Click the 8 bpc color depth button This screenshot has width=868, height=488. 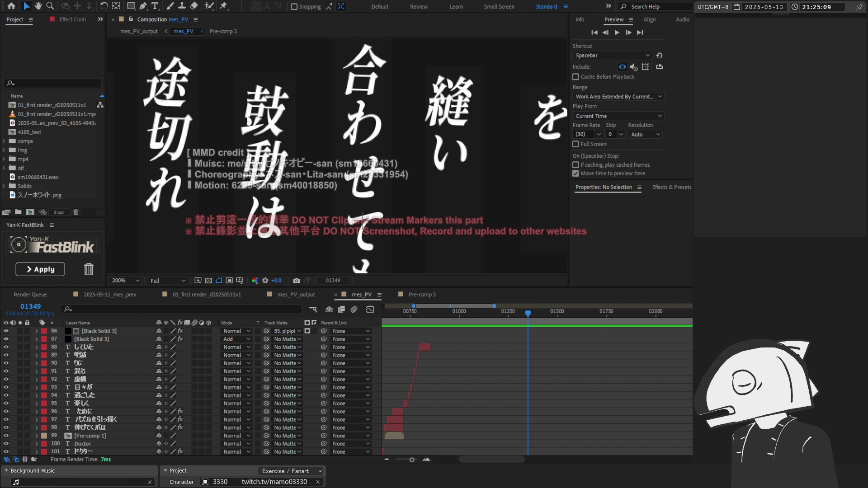(59, 212)
